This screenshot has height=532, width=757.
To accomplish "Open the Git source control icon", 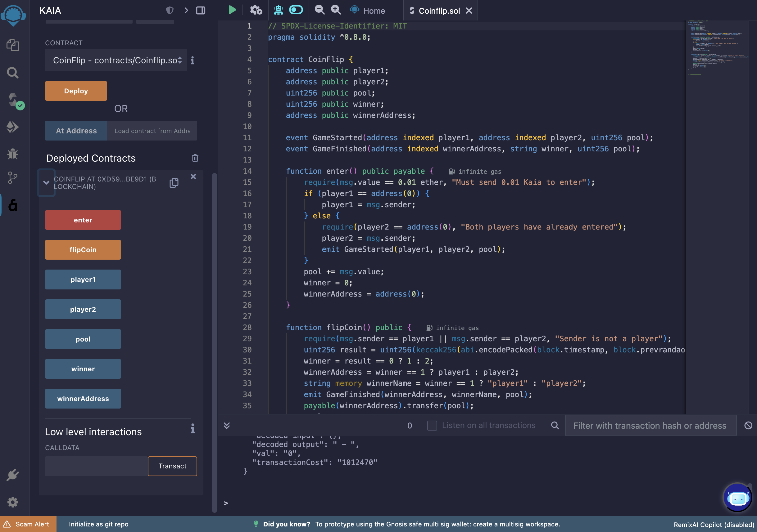I will [x=12, y=178].
